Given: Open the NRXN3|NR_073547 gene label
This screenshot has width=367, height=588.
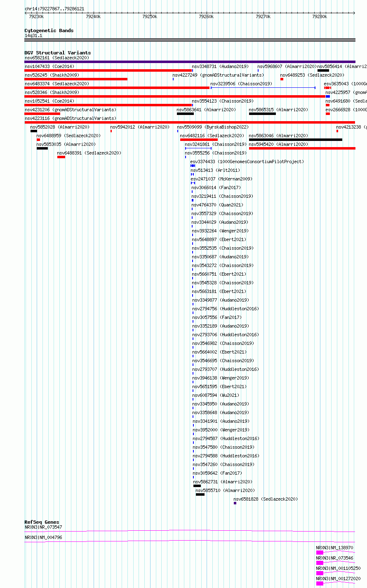Looking at the screenshot, I should click(x=43, y=527).
